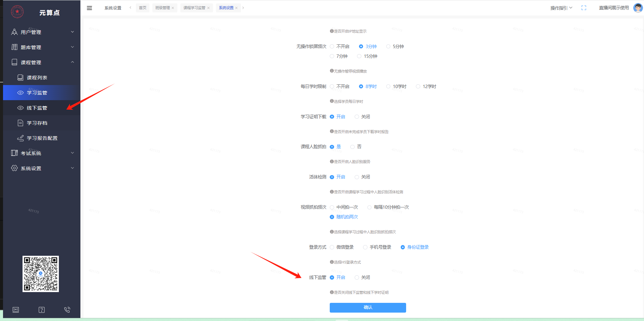Image resolution: width=644 pixels, height=321 pixels.
Task: Select 微信登录 login method
Action: [x=342, y=247]
